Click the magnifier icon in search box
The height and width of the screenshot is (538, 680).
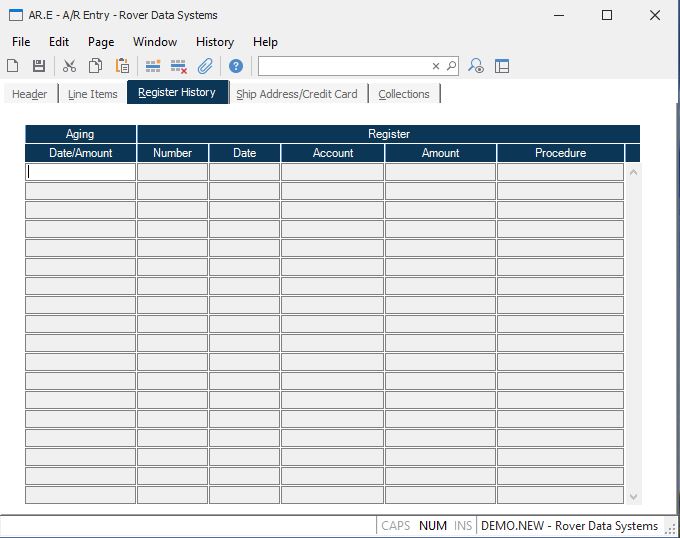[x=451, y=66]
